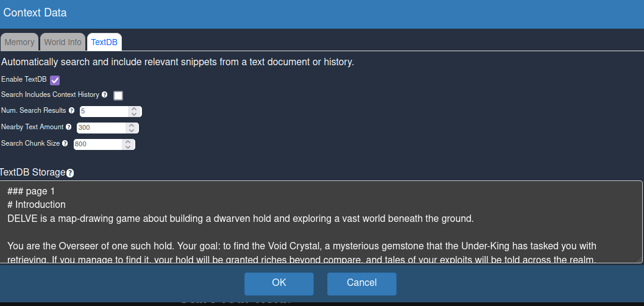This screenshot has width=644, height=306.
Task: Decrease Num. Search Results with down arrow
Action: point(134,114)
